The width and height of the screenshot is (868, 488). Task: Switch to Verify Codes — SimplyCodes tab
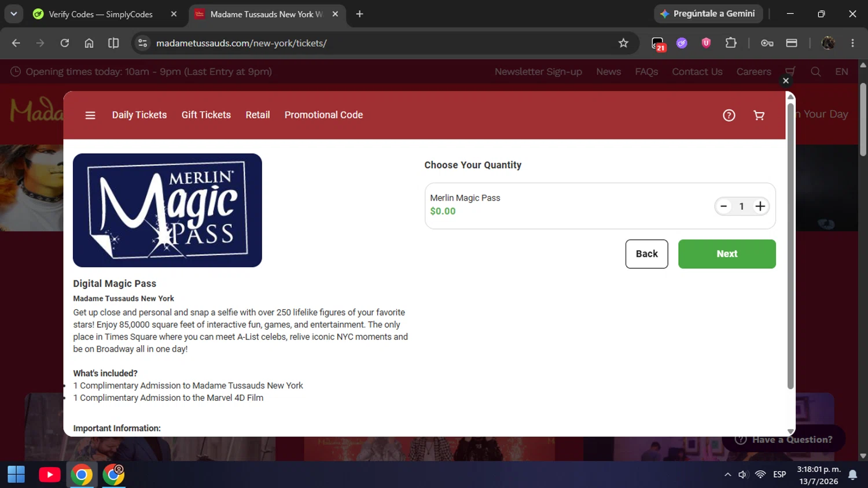coord(101,14)
